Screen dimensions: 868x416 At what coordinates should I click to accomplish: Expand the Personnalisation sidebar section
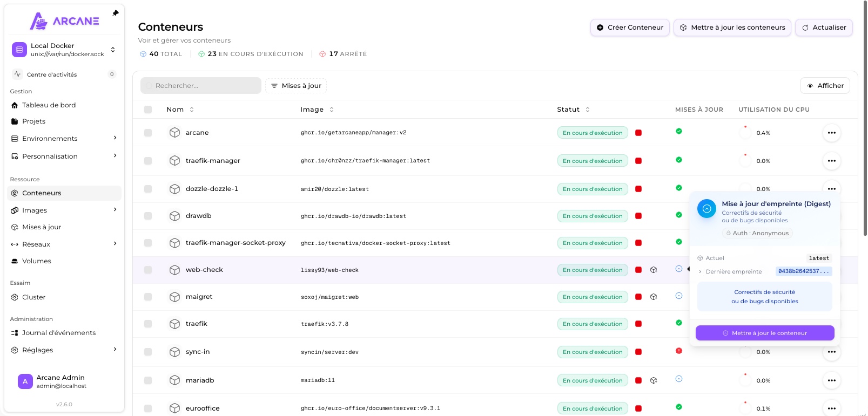115,156
